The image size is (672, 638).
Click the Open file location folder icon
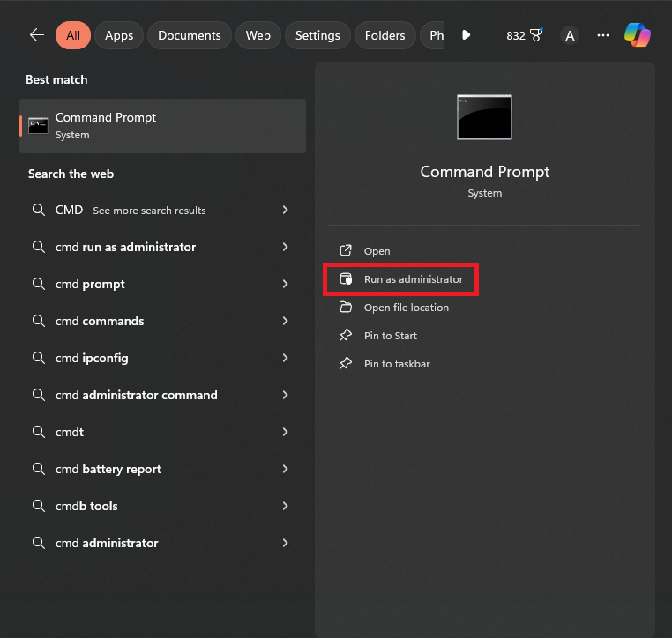click(x=346, y=308)
